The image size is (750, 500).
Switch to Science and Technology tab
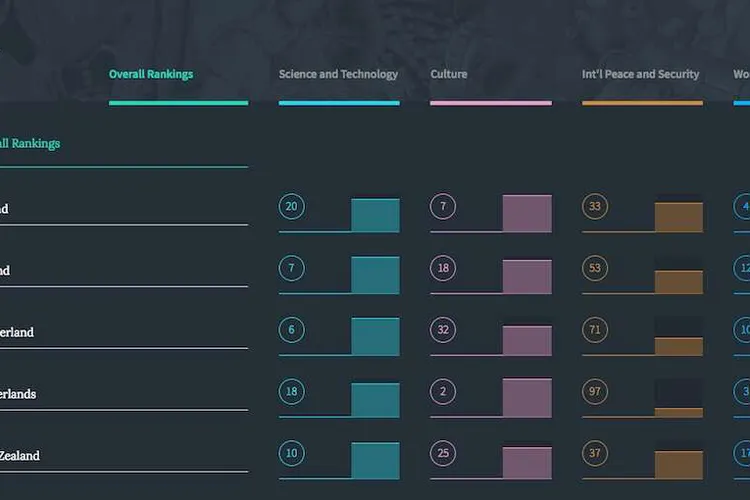[x=338, y=74]
